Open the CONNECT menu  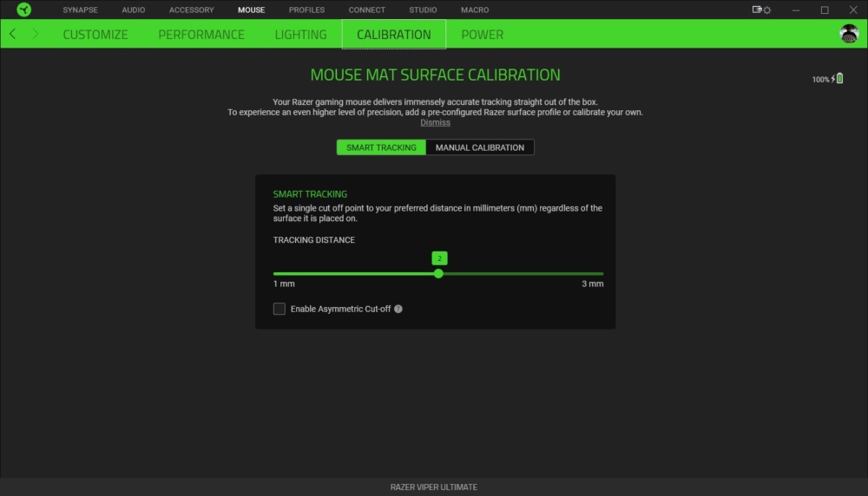click(x=366, y=10)
